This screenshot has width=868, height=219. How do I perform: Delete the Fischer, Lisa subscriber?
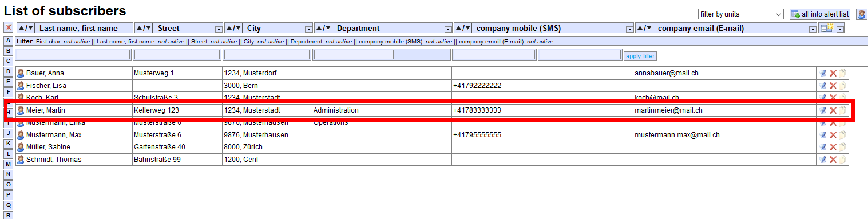click(833, 86)
